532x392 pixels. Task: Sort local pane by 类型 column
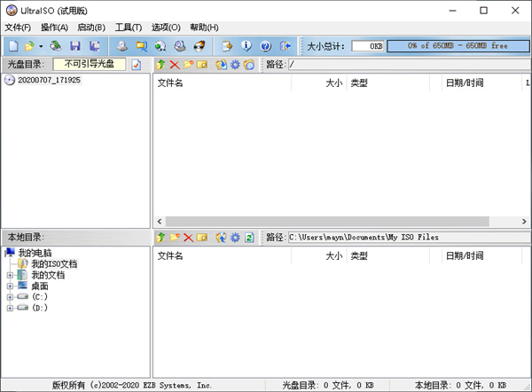click(387, 256)
